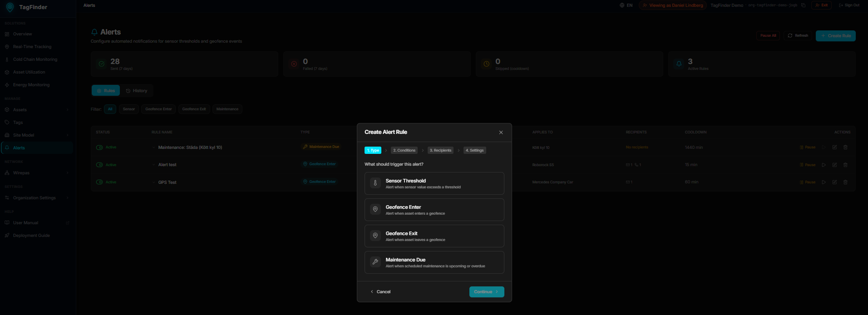The image size is (868, 315).
Task: Click the Overview grid icon in sidebar
Action: tap(7, 34)
